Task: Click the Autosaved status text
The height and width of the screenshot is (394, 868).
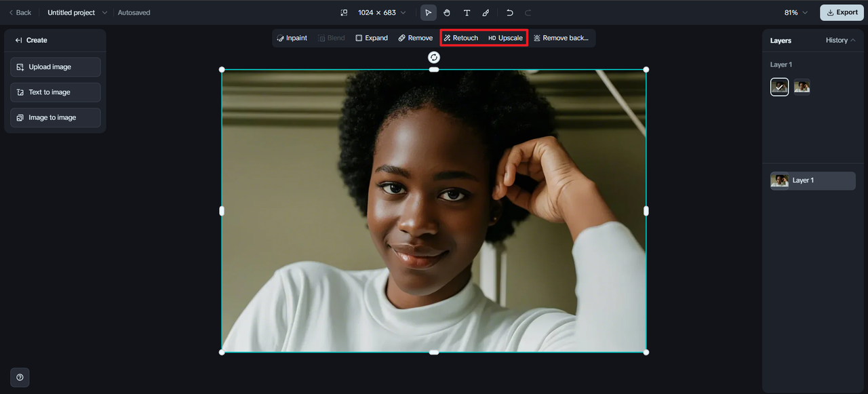Action: click(x=134, y=13)
